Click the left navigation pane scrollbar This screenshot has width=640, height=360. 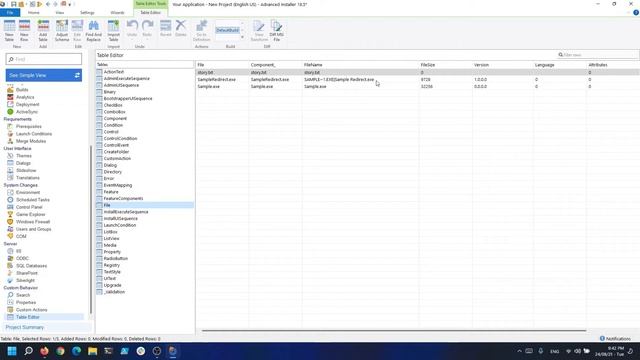[x=91, y=229]
